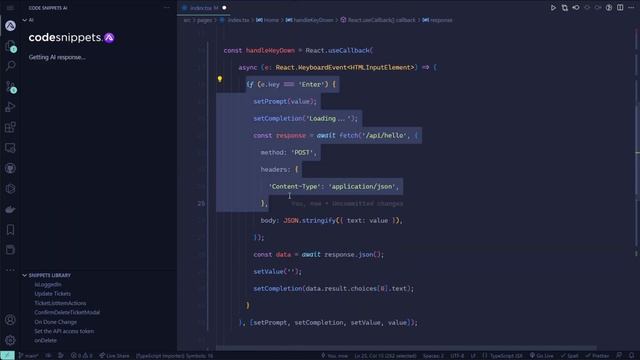Click the lightbulb code action icon

[x=220, y=79]
